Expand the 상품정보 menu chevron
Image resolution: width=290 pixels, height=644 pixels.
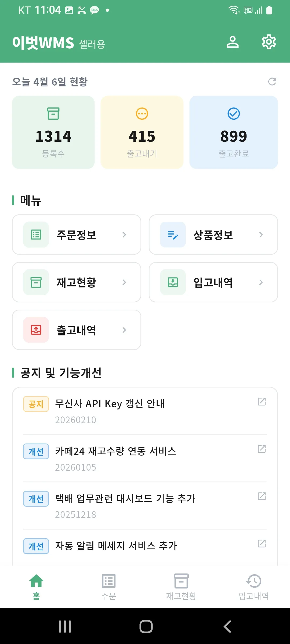tap(261, 235)
